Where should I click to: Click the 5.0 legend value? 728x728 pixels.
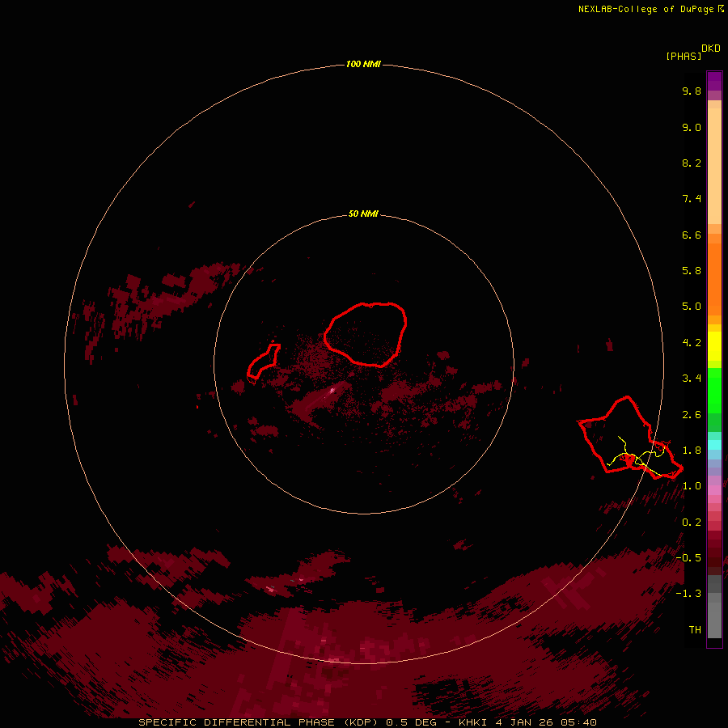692,307
